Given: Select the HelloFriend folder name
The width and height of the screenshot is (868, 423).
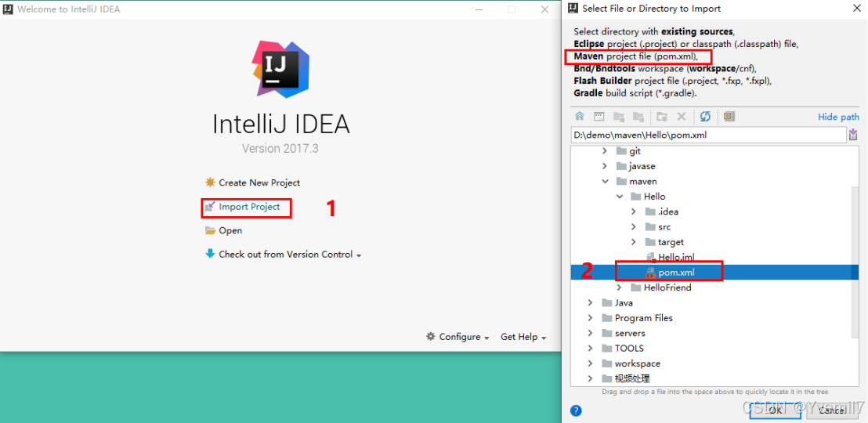Looking at the screenshot, I should pos(667,287).
